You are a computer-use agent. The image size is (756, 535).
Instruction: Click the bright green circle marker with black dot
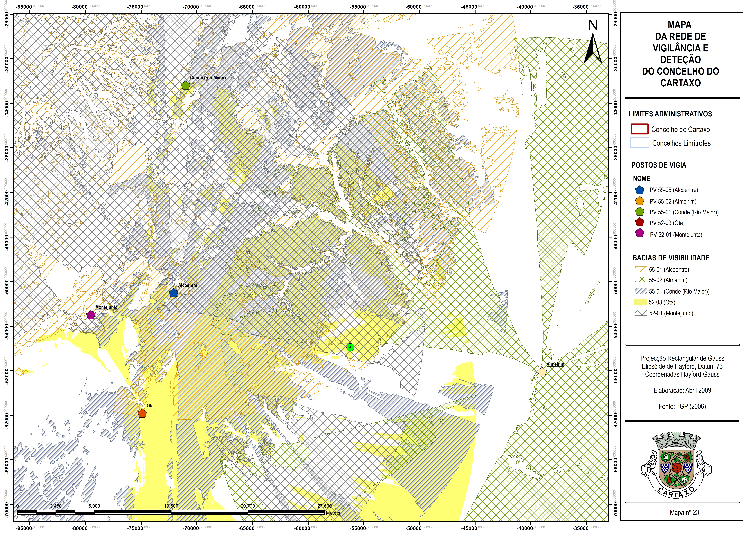pyautogui.click(x=350, y=347)
